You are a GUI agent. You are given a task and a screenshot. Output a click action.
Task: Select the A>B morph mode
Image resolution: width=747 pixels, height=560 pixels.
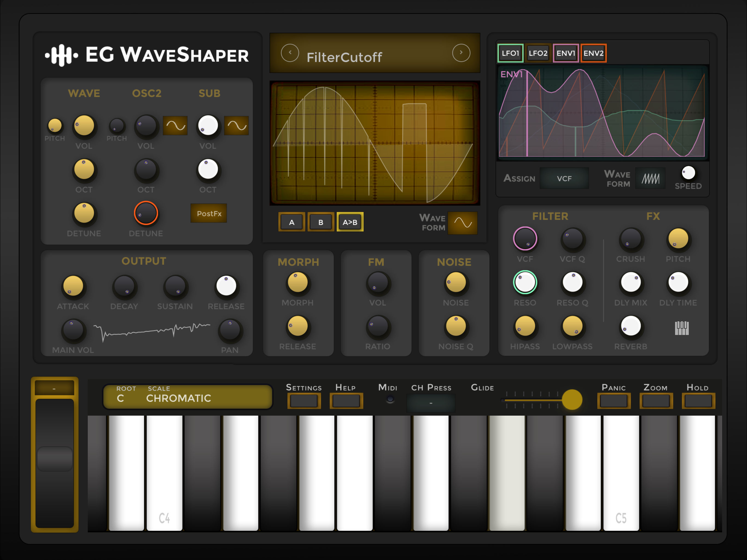[350, 222]
